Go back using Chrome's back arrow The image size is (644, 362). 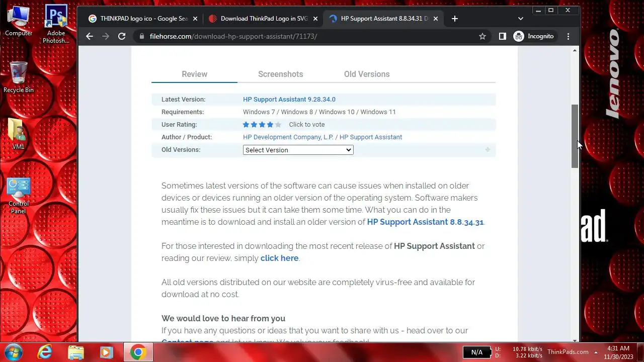89,36
